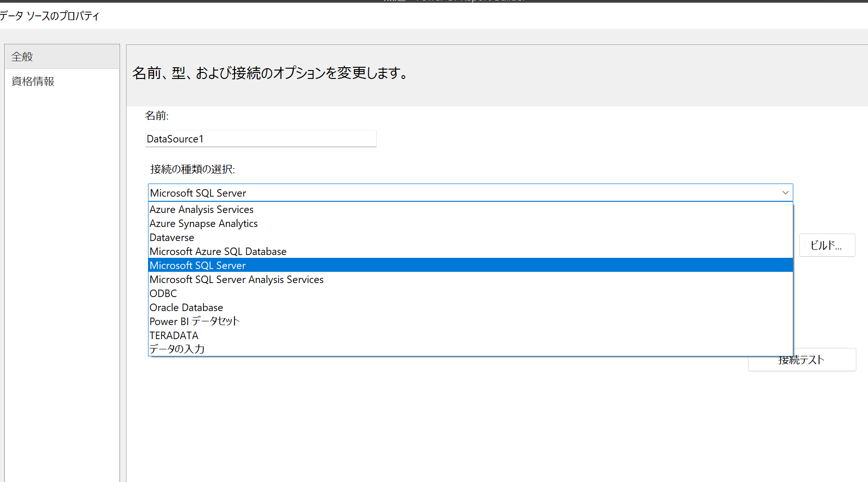Pick ODBC connection type
Image resolution: width=868 pixels, height=482 pixels.
(470, 293)
